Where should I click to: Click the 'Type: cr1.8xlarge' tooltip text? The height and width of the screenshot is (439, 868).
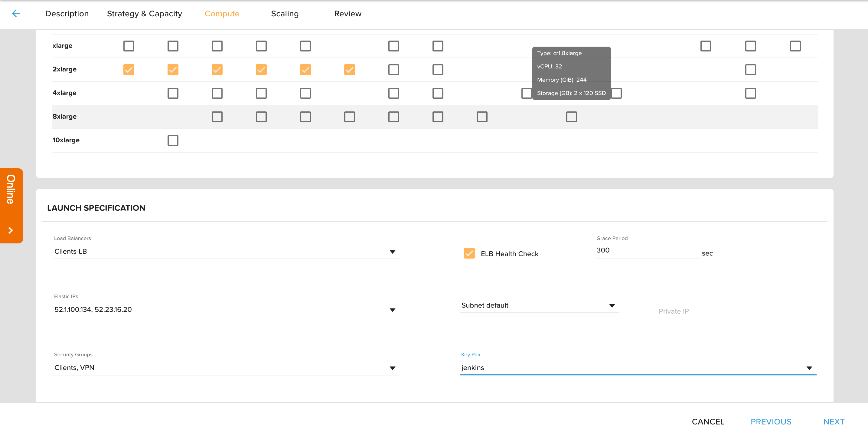pos(559,53)
